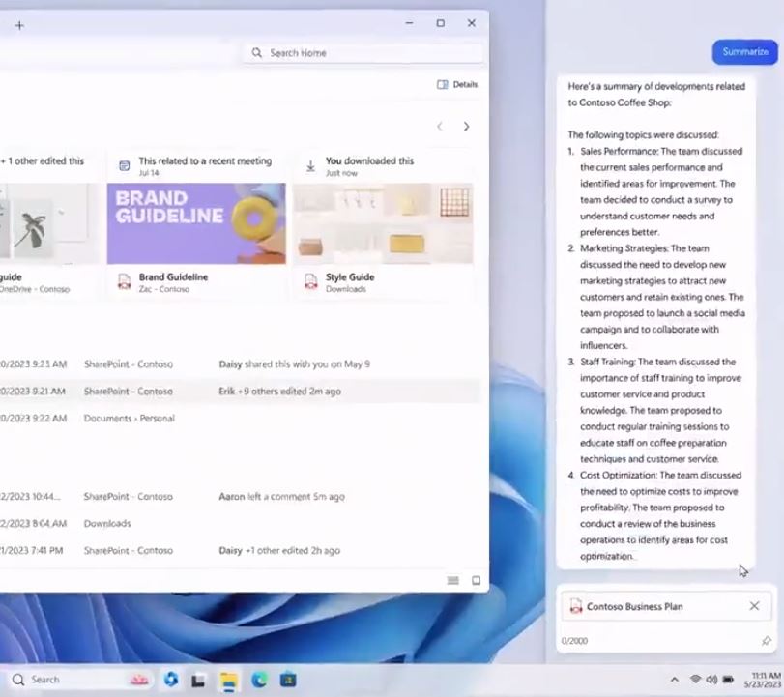Image resolution: width=784 pixels, height=697 pixels.
Task: Open Task View on the taskbar
Action: (x=198, y=680)
